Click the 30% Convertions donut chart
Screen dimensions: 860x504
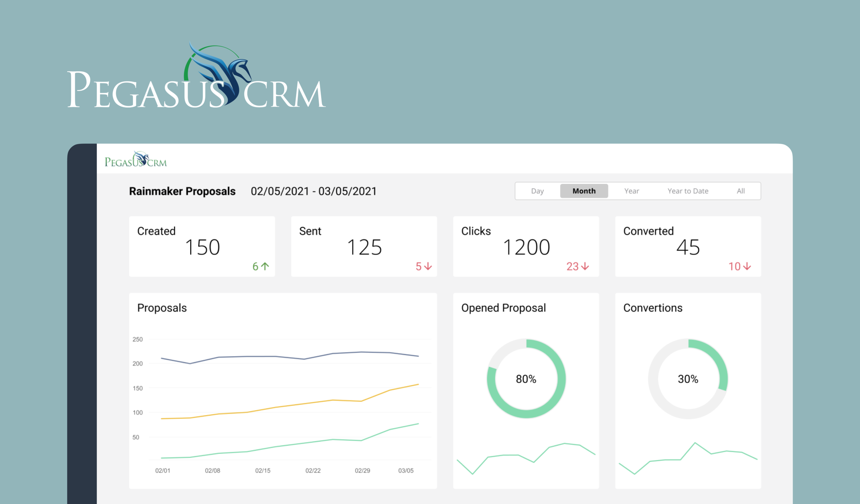pos(688,379)
